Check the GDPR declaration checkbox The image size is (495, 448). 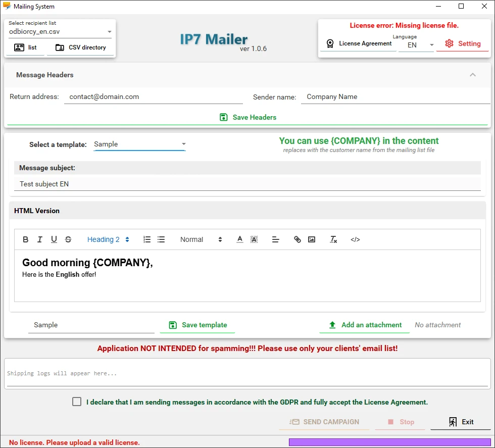(x=77, y=402)
